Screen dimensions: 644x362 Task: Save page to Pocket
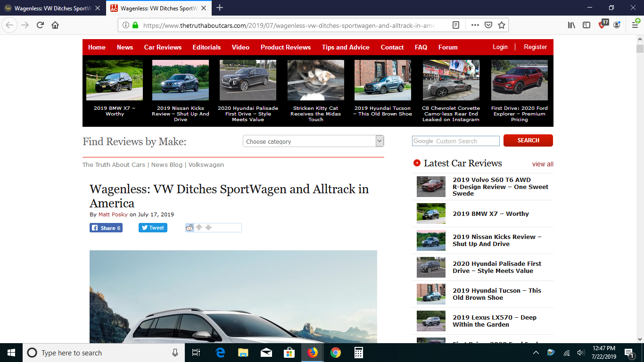coord(488,25)
